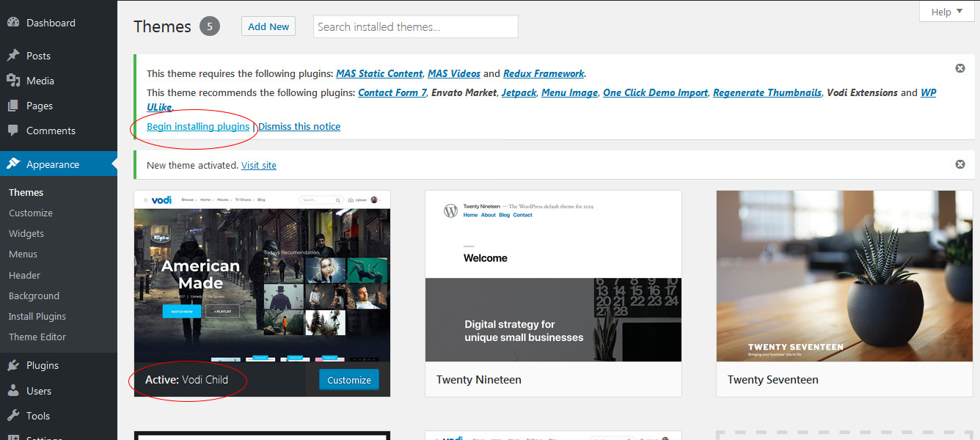Click Begin installing plugins link
This screenshot has width=980, height=440.
(x=198, y=126)
